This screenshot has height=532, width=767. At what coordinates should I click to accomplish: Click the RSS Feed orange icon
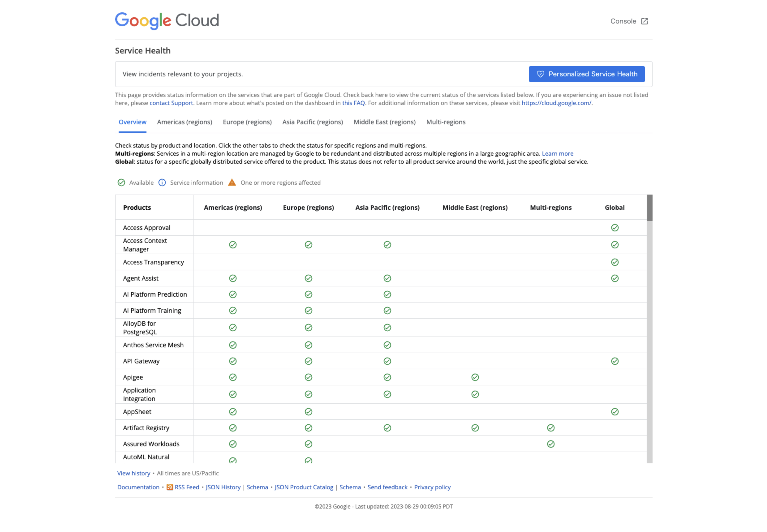click(170, 487)
